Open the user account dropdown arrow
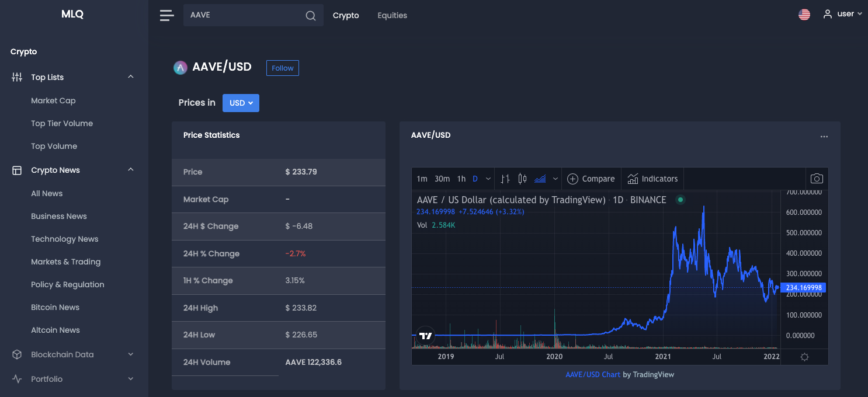 [x=859, y=14]
